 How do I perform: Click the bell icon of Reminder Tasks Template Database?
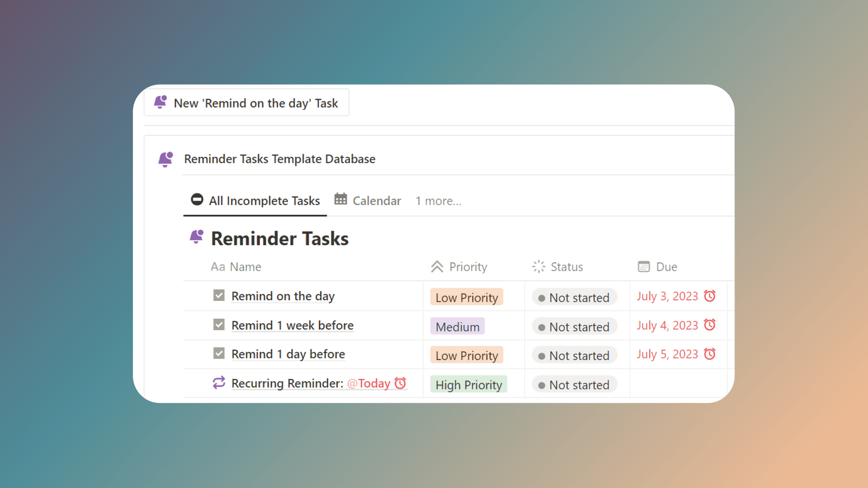(x=165, y=159)
